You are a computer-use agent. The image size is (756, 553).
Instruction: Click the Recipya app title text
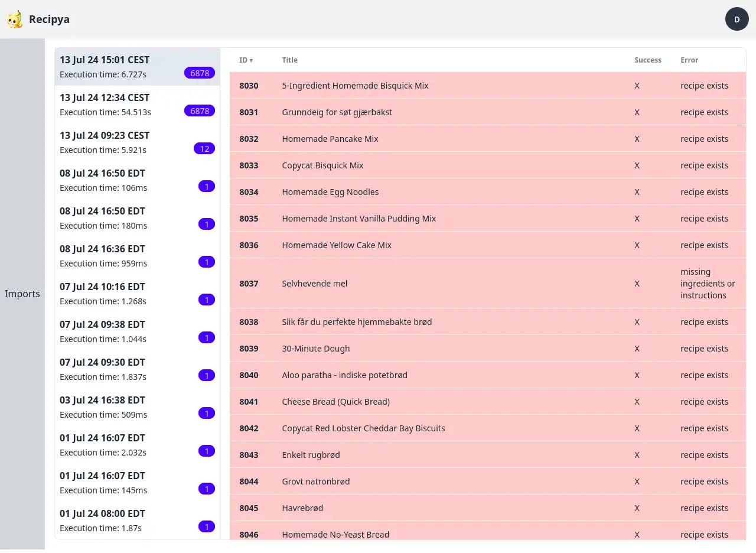tap(49, 19)
